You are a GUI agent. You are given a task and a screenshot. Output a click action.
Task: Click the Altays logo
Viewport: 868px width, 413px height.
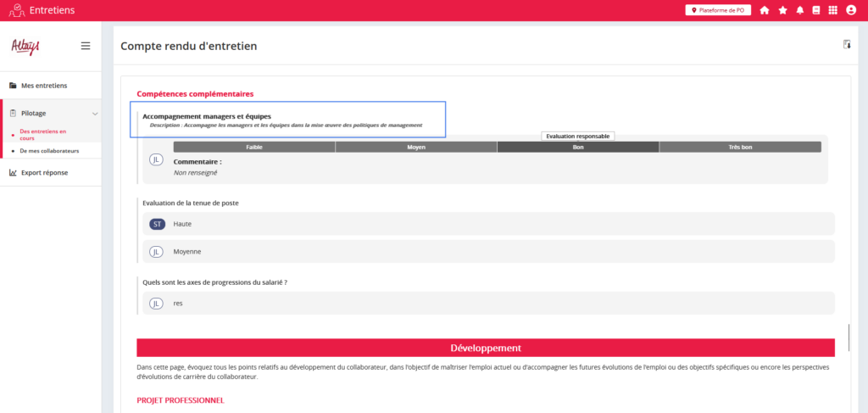point(25,46)
